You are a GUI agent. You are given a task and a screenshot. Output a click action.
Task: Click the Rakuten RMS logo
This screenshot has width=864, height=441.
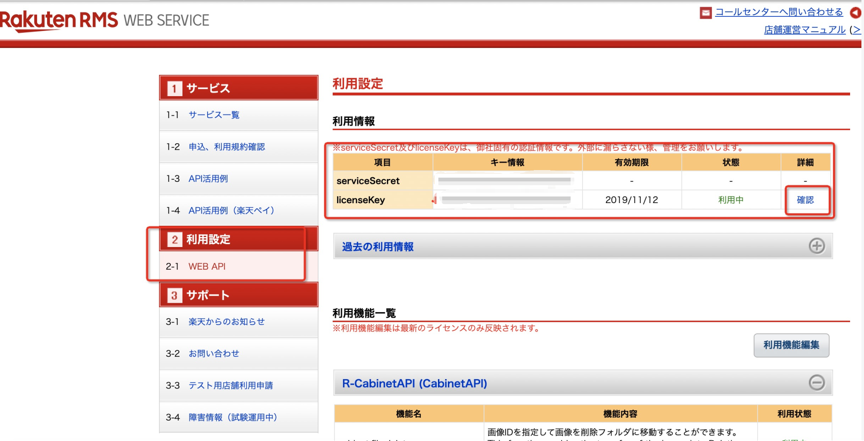click(60, 20)
